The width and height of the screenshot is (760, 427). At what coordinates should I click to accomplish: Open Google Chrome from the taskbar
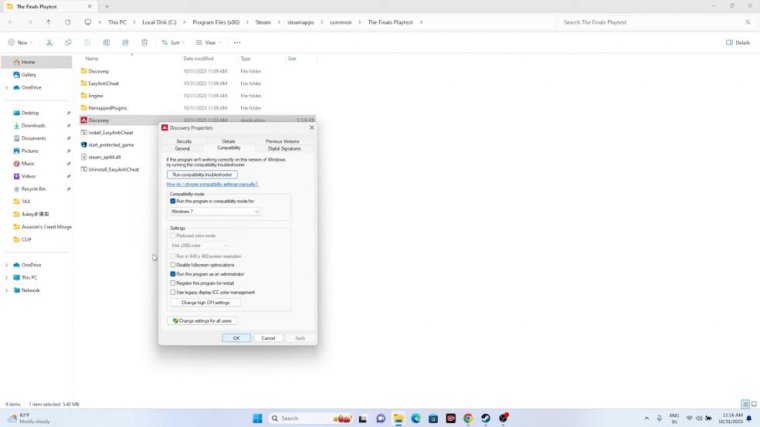[468, 418]
